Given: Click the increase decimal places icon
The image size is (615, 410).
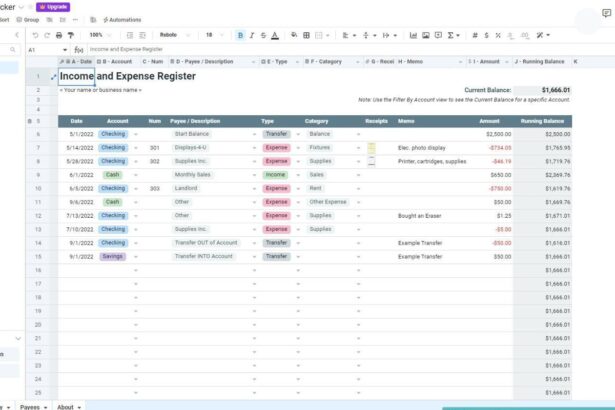Looking at the screenshot, I should (524, 36).
